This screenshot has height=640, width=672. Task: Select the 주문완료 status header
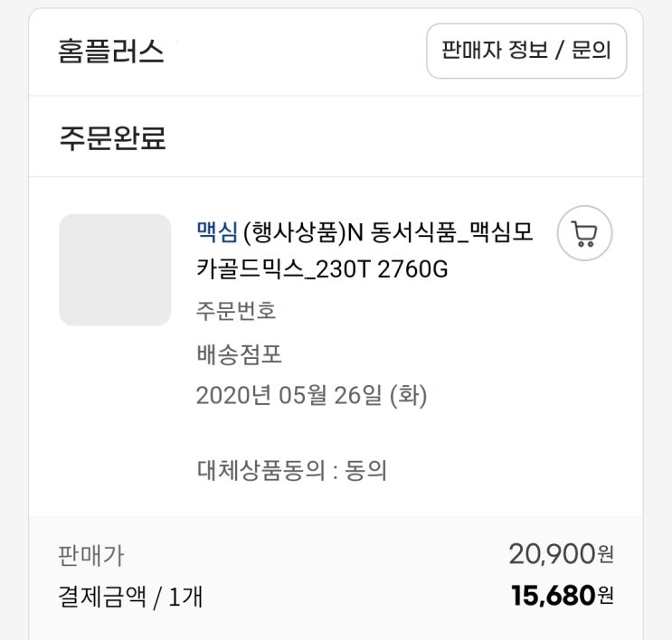pyautogui.click(x=112, y=138)
